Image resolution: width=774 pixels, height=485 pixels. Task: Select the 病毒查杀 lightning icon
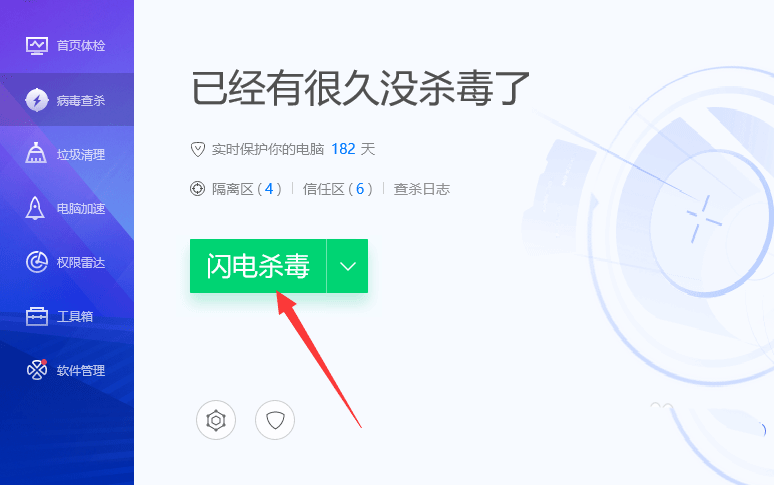pos(37,100)
